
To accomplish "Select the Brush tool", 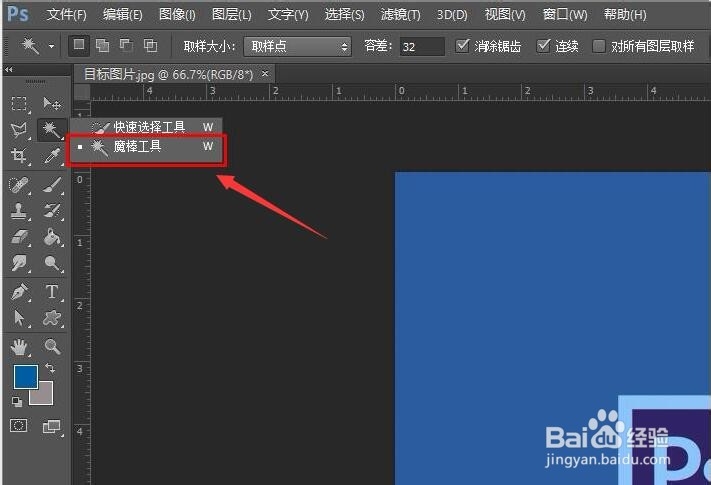I will pos(52,185).
